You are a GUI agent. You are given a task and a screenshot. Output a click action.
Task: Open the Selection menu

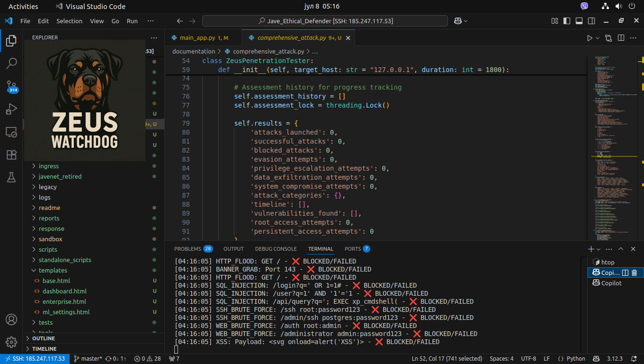69,21
